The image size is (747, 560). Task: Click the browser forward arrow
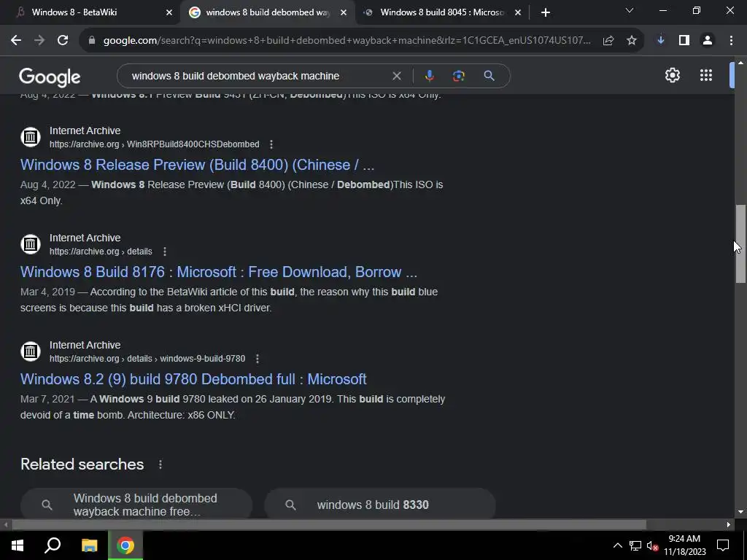(39, 41)
